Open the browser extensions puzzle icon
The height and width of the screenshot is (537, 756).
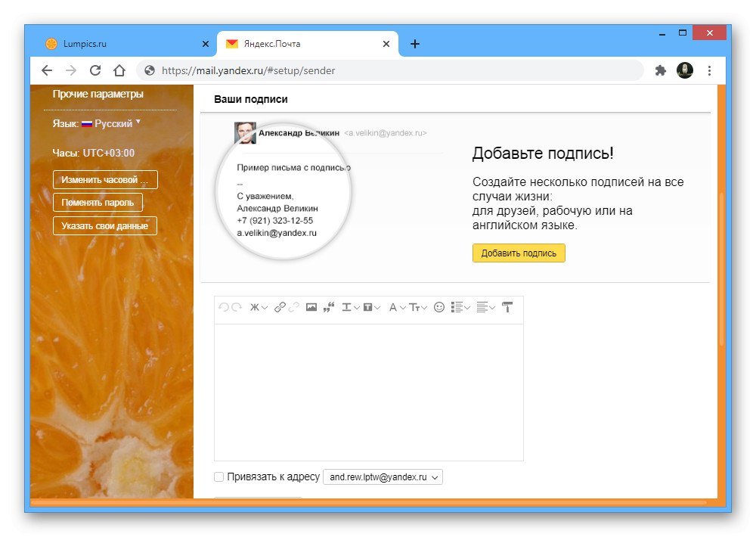coord(661,70)
